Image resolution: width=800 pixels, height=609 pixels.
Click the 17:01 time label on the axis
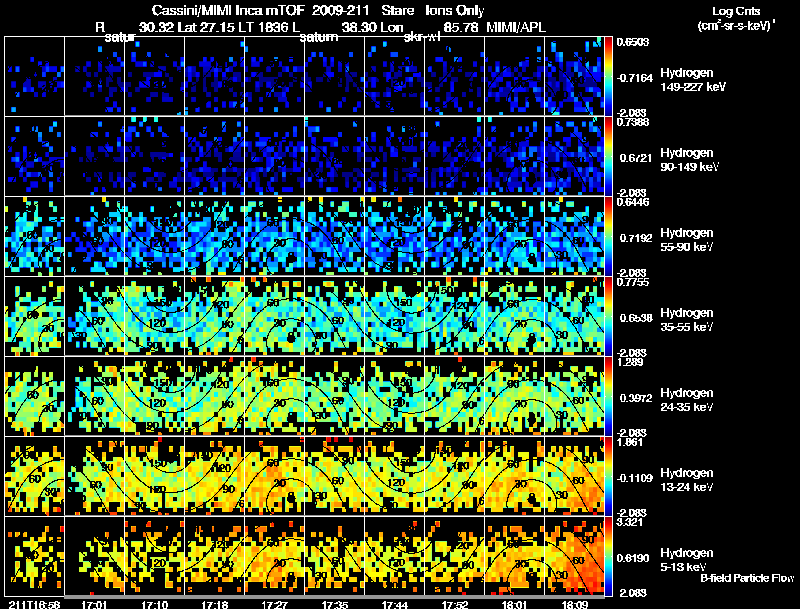click(95, 603)
